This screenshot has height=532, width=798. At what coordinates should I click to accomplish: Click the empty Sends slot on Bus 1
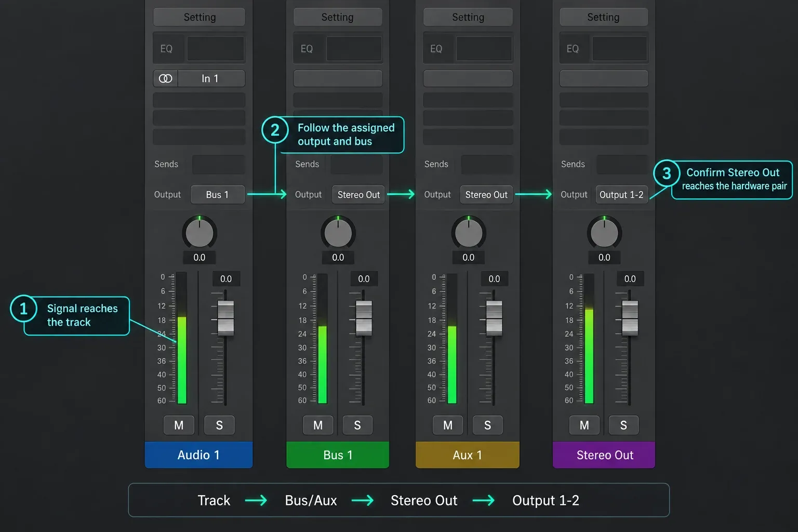tap(356, 164)
